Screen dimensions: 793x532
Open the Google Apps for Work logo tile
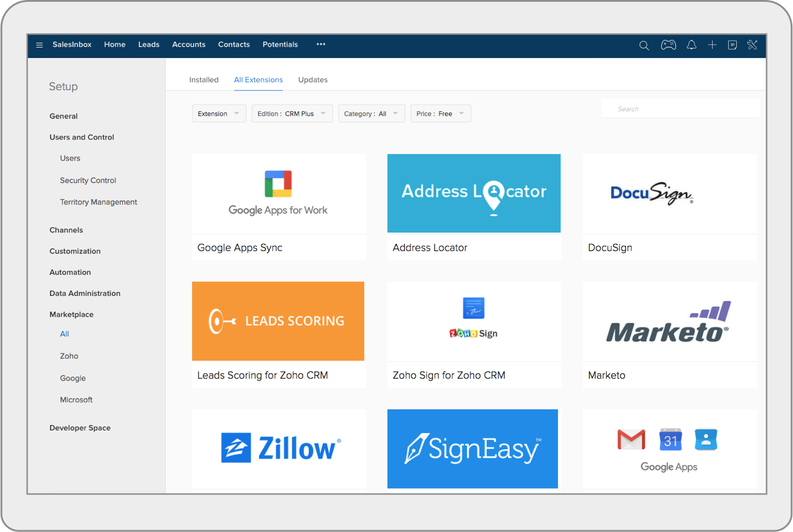click(x=279, y=193)
